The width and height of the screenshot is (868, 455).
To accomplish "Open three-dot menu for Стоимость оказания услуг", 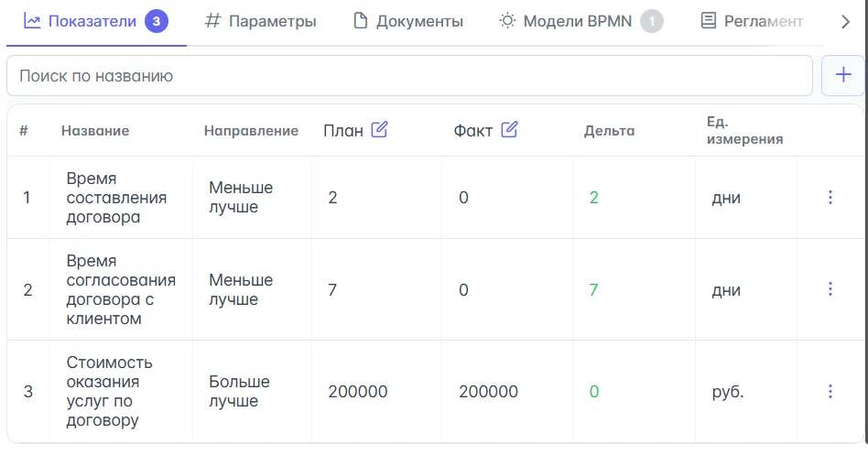I will coord(830,391).
